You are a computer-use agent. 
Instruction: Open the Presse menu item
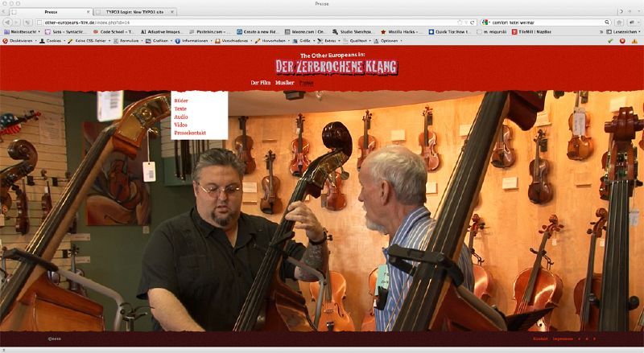(x=307, y=83)
